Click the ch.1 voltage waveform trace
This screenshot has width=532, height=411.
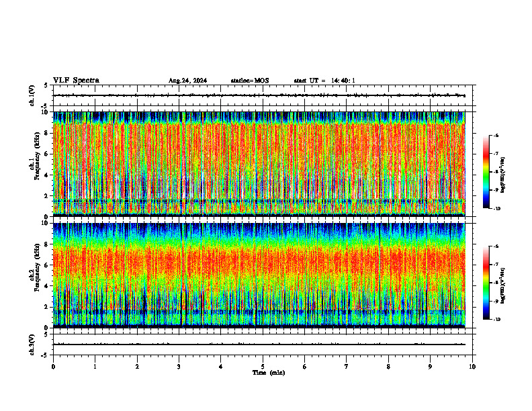click(x=259, y=95)
